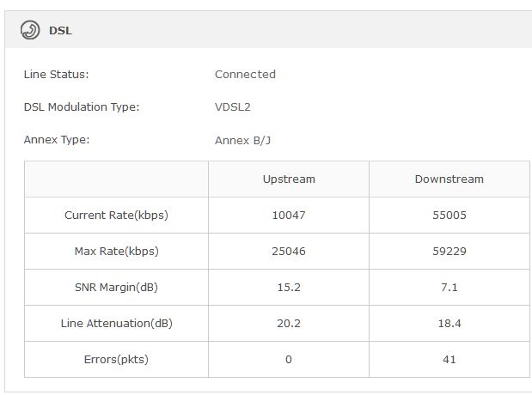The height and width of the screenshot is (395, 532).
Task: Click the Annex B/J value
Action: coord(242,140)
